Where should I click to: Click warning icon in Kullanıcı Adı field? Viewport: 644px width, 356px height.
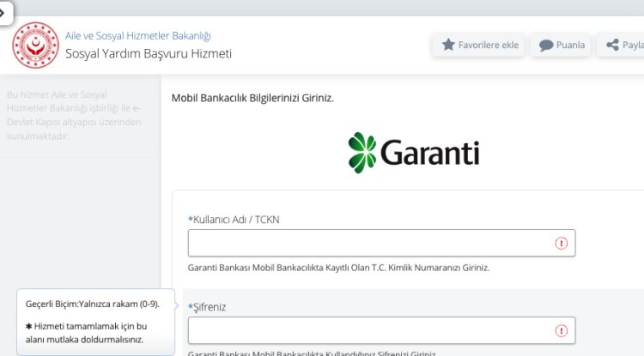pyautogui.click(x=562, y=244)
